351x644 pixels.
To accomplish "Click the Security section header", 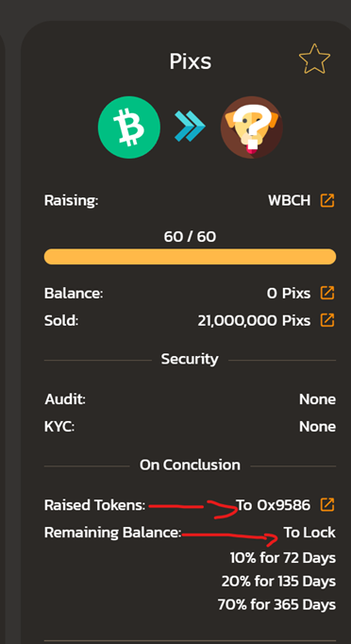I will pyautogui.click(x=190, y=359).
